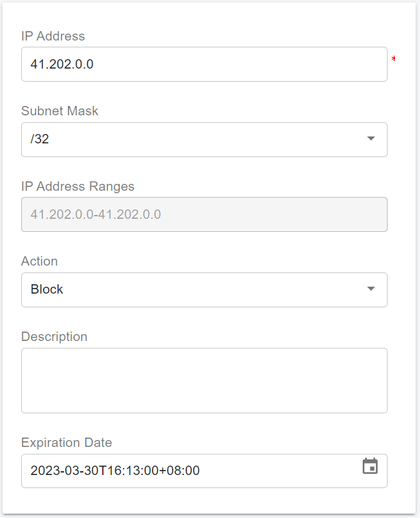This screenshot has height=518, width=420.
Task: Click the "IP Address" field label
Action: 53,36
